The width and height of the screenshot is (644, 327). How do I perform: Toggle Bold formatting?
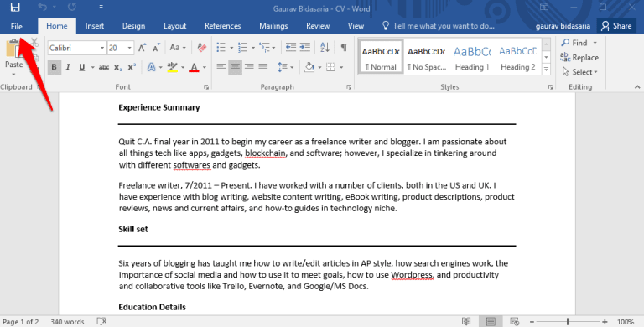[x=55, y=67]
